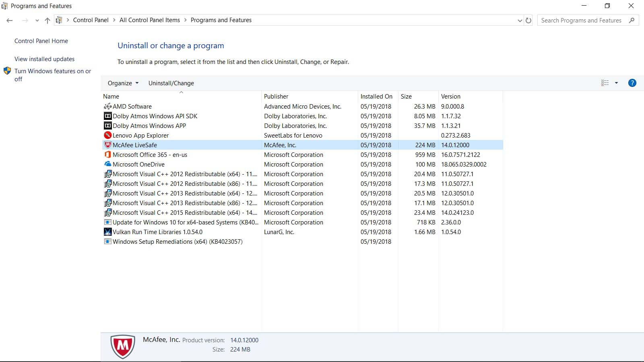644x362 pixels.
Task: Click the AMD Software name text
Action: [132, 107]
